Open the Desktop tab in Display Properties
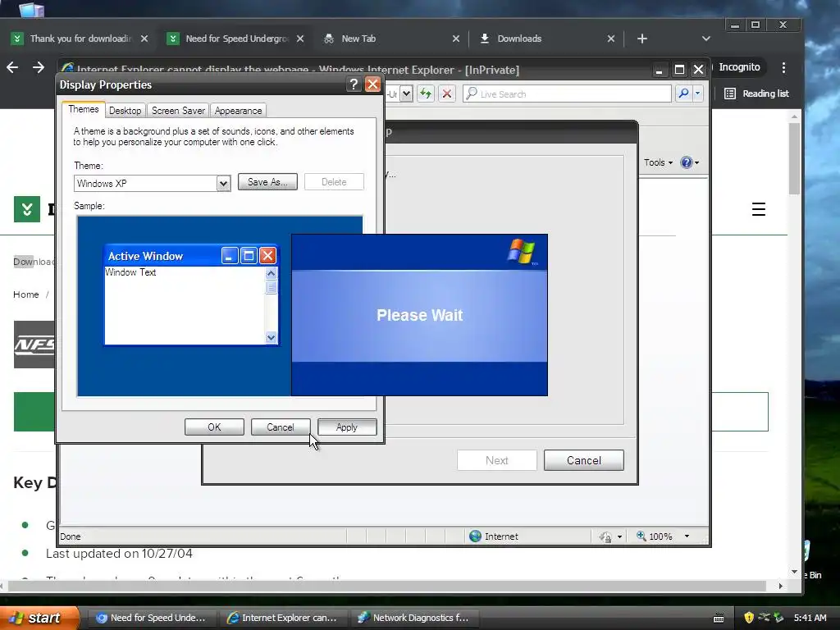Screen dimensions: 840x630 point(125,111)
